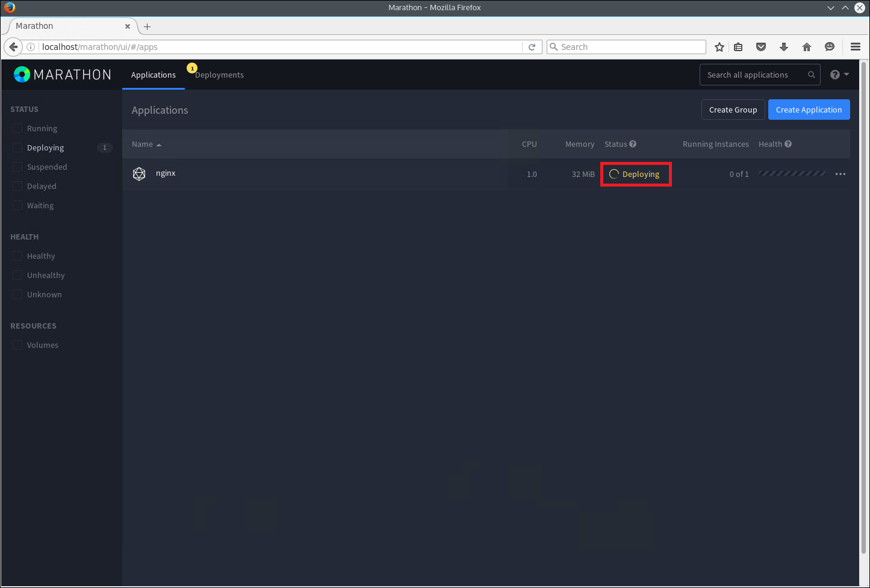Image resolution: width=870 pixels, height=588 pixels.
Task: Click the Create Application button
Action: tap(809, 110)
